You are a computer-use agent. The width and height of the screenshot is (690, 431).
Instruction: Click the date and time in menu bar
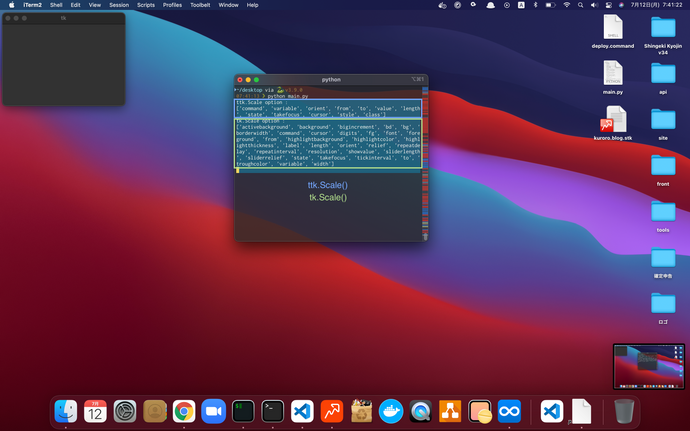click(x=657, y=5)
